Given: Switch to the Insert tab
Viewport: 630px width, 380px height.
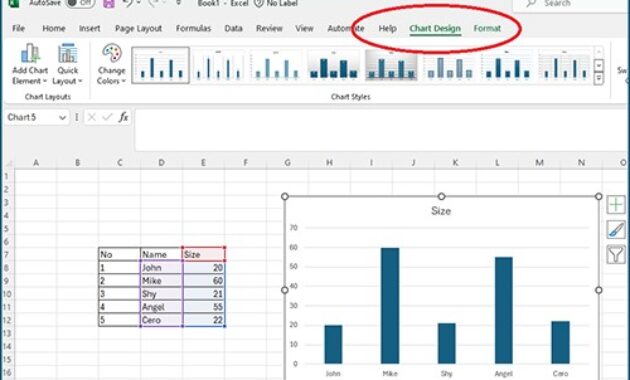Looking at the screenshot, I should [90, 28].
